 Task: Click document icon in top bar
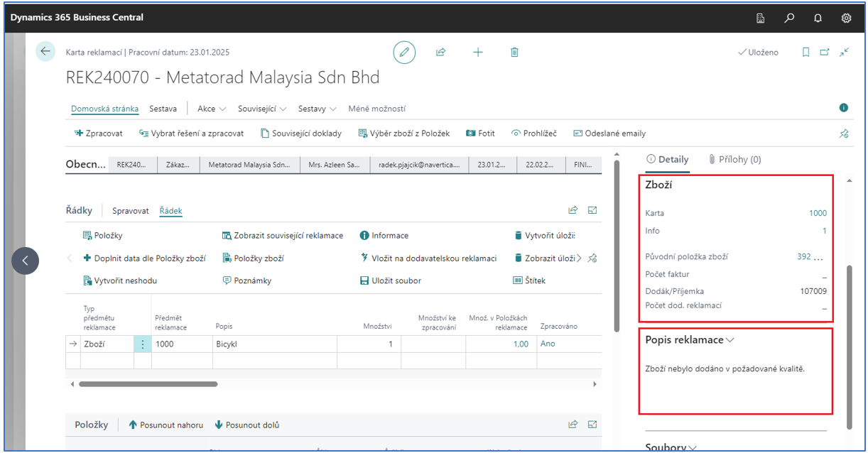coord(761,18)
